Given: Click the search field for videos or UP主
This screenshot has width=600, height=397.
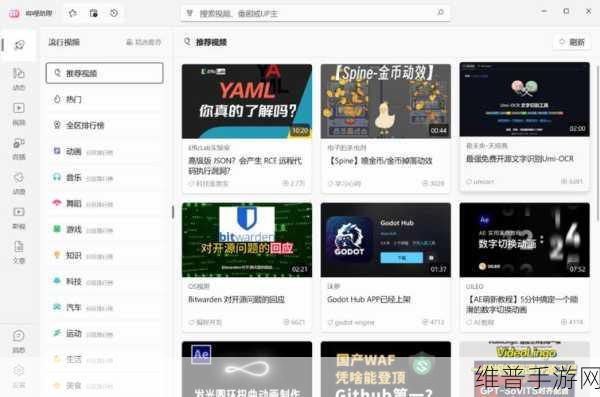Looking at the screenshot, I should tap(315, 13).
